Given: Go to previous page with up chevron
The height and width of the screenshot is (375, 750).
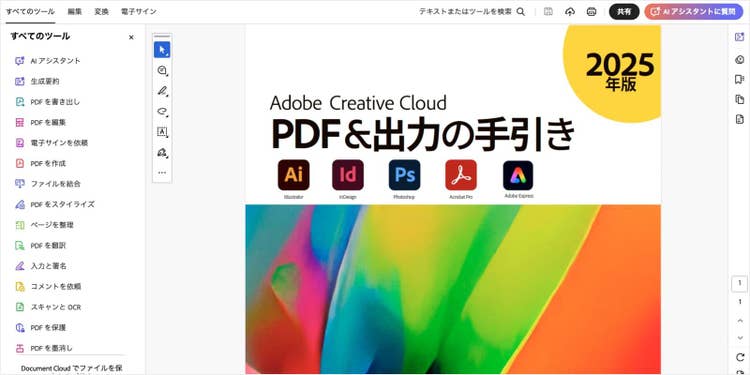Looking at the screenshot, I should (x=740, y=320).
